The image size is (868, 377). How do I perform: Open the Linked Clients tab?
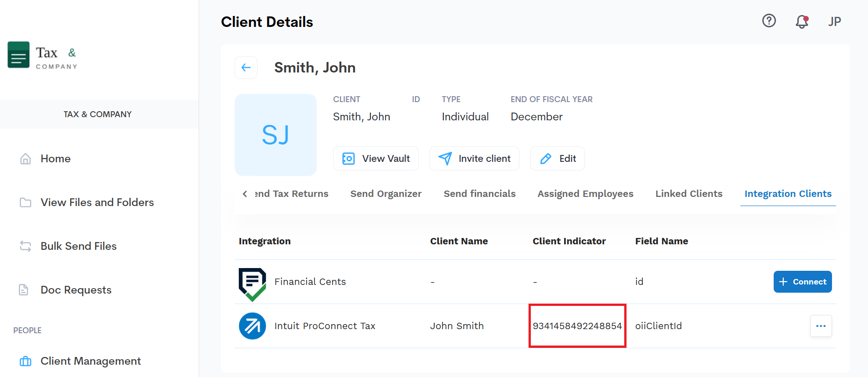click(x=689, y=194)
